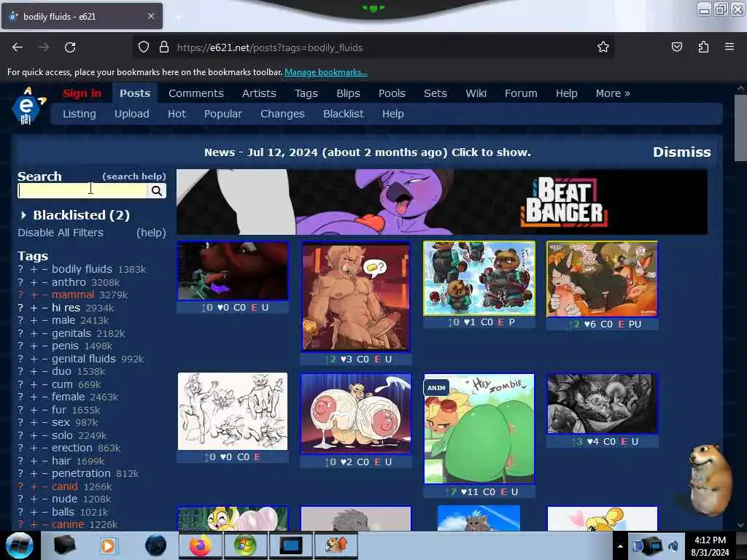
Task: Click in the tag search input field
Action: (x=82, y=190)
